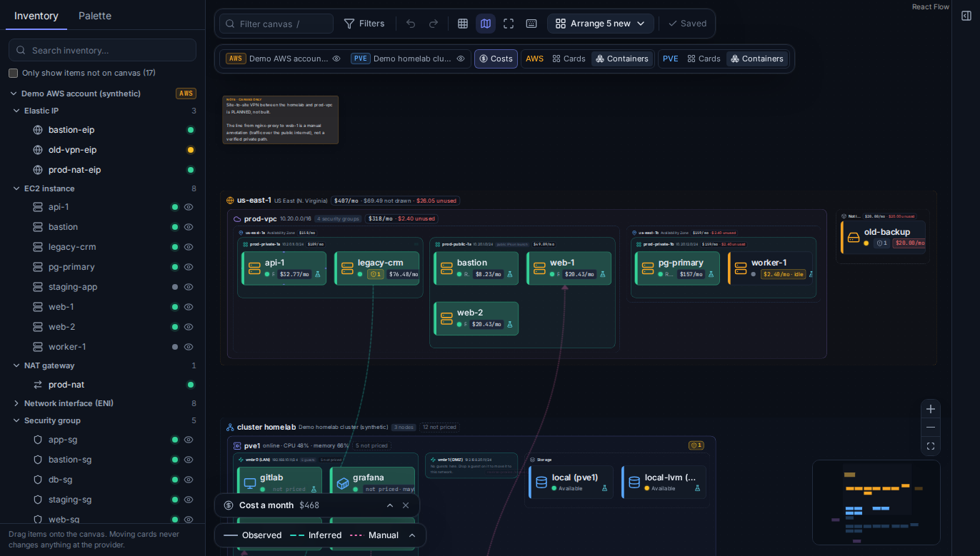Screen dimensions: 980x556
Task: Click the fit view icon below zoom controls
Action: point(931,446)
